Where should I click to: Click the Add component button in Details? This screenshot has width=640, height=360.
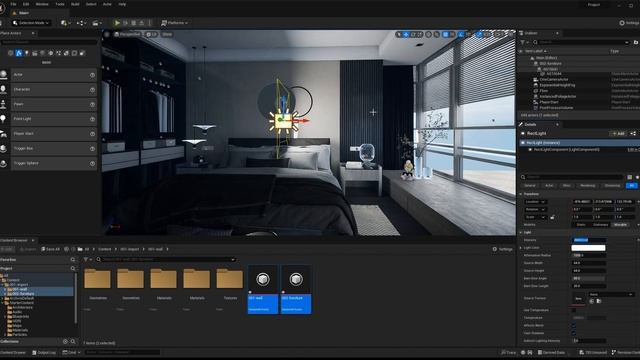[x=618, y=133]
